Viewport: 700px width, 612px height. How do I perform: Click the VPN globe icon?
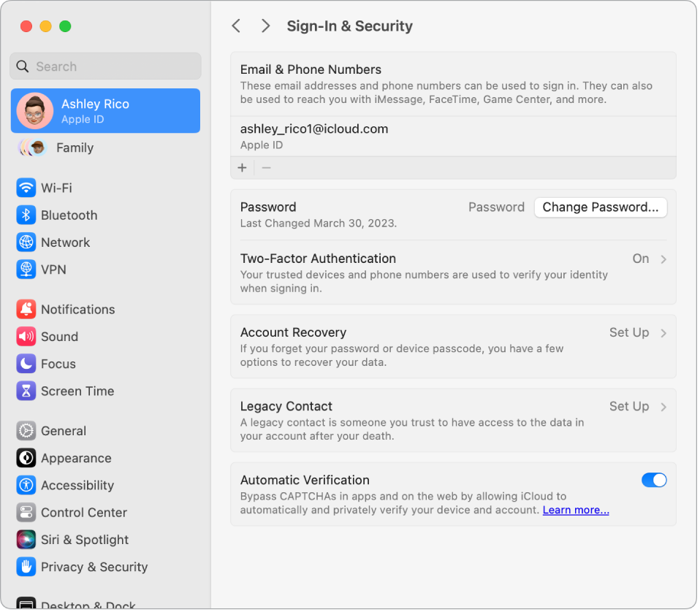pyautogui.click(x=26, y=269)
